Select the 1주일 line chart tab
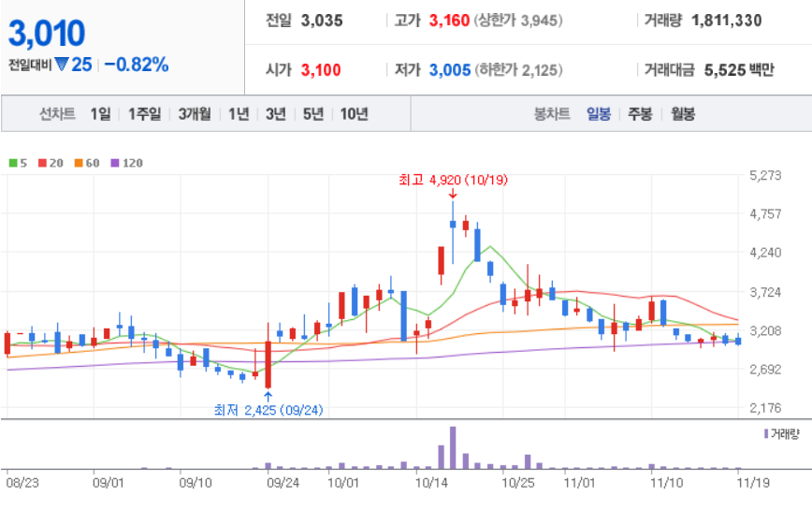This screenshot has width=812, height=511. pyautogui.click(x=144, y=113)
